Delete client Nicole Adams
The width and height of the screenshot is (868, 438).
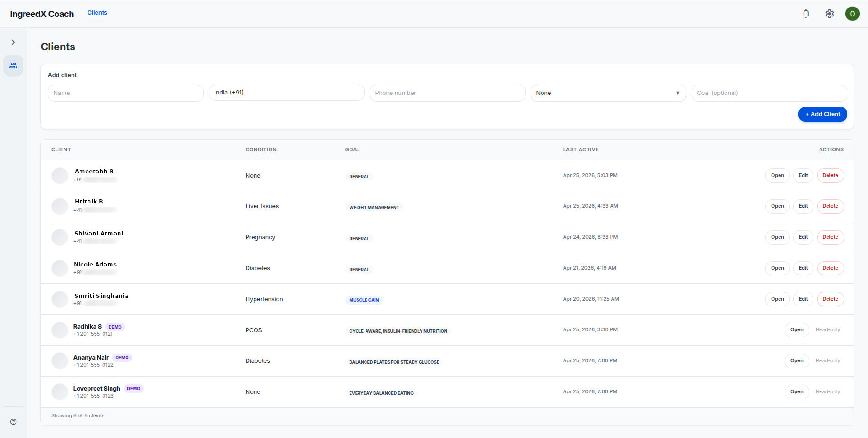click(830, 268)
